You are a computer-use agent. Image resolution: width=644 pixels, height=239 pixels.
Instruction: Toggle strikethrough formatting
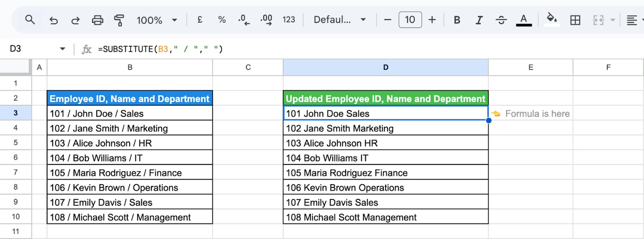[501, 20]
